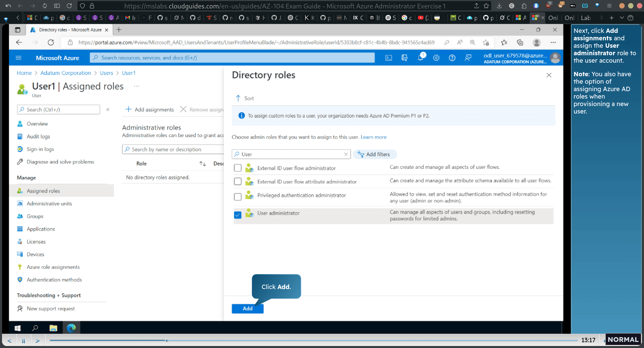Open the Azure portal hamburger menu

click(x=19, y=58)
